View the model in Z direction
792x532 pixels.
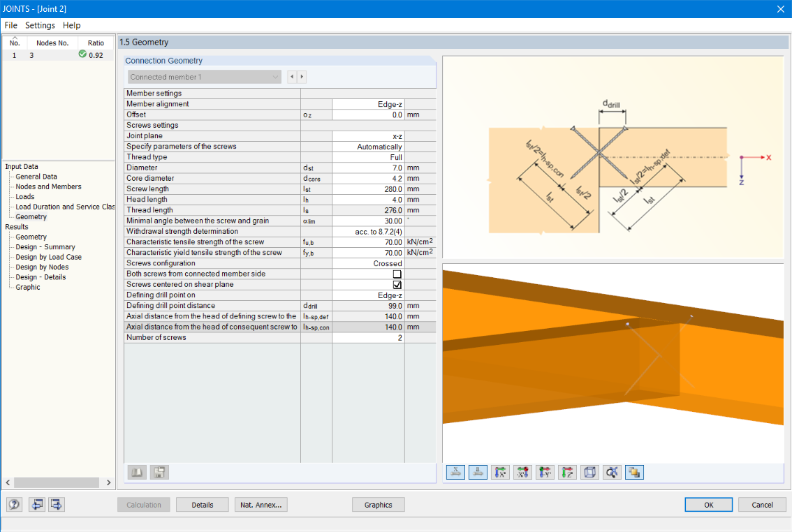567,473
